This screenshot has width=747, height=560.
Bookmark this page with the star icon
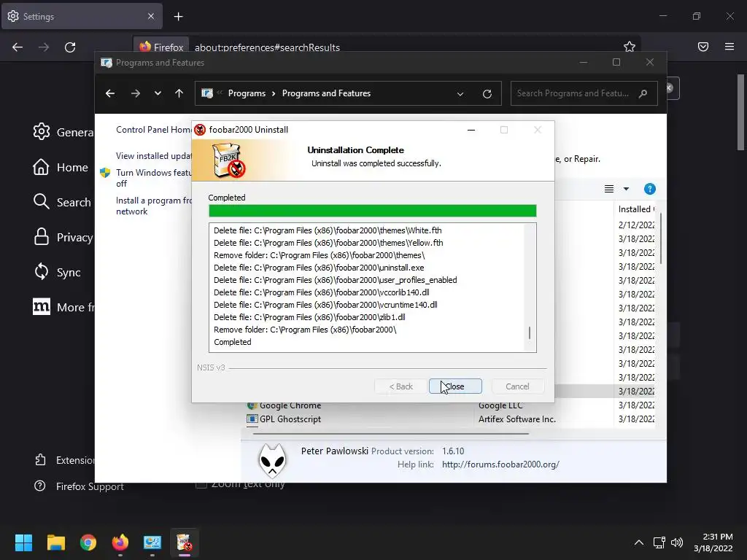click(x=630, y=47)
